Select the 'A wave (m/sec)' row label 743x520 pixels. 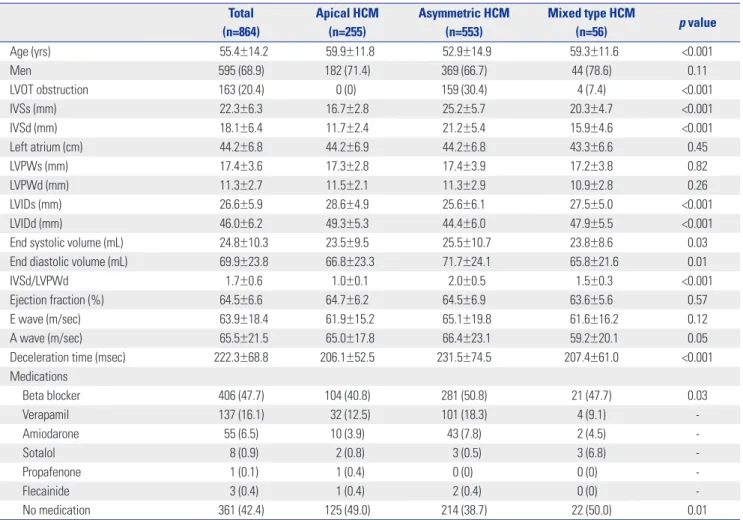(x=45, y=338)
